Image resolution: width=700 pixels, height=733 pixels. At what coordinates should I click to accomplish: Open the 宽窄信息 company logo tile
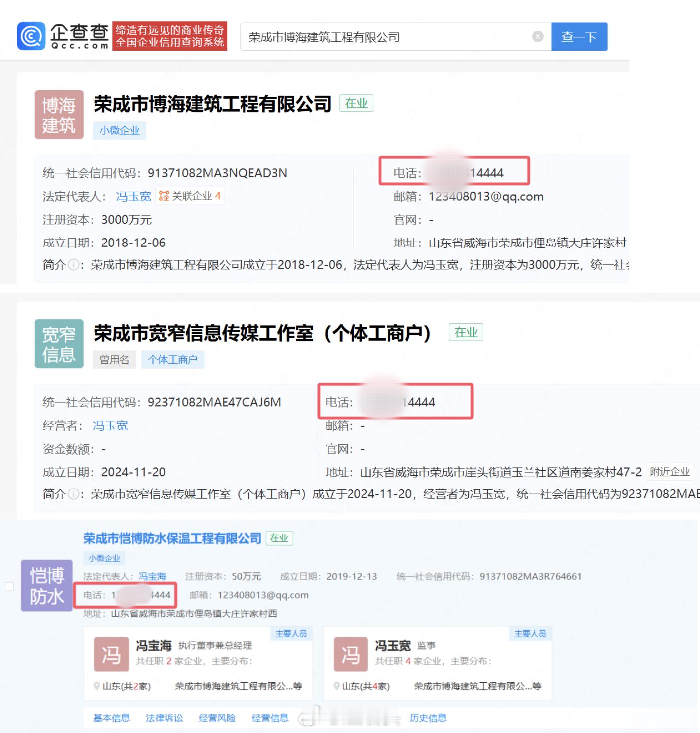(59, 344)
